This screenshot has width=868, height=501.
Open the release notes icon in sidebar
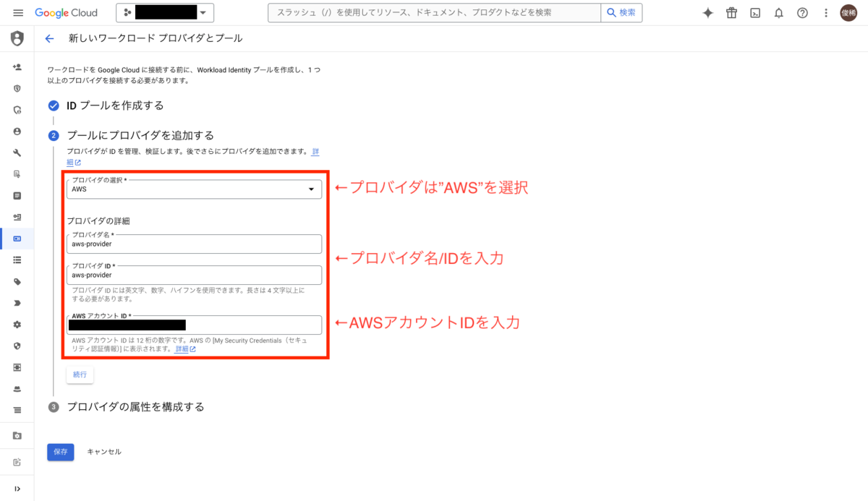(x=17, y=462)
